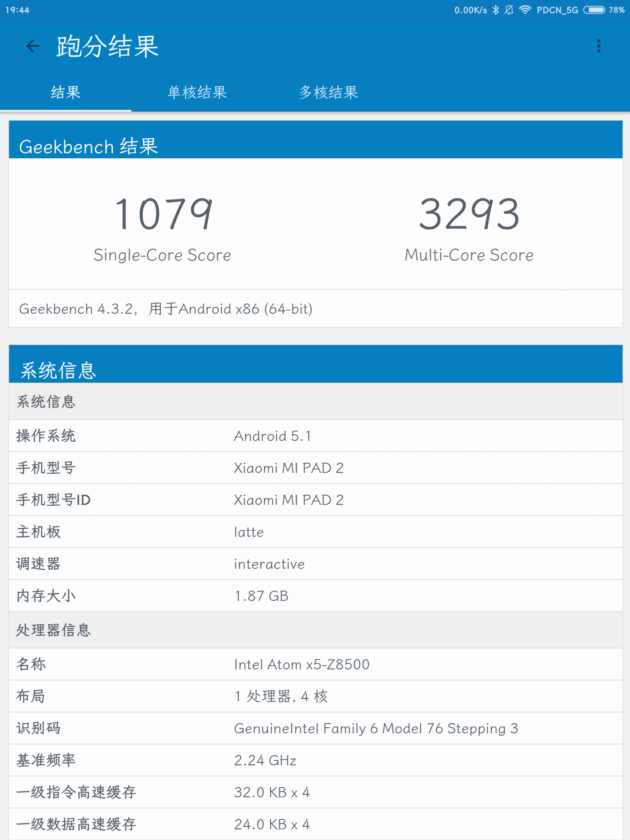
Task: Tap the 1.87 GB memory value
Action: click(262, 596)
